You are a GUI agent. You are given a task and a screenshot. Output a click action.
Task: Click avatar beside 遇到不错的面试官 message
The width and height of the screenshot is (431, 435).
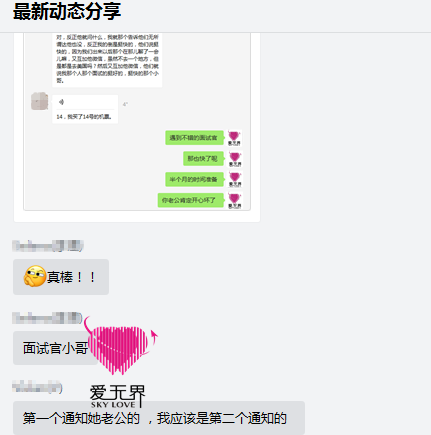[x=234, y=138]
